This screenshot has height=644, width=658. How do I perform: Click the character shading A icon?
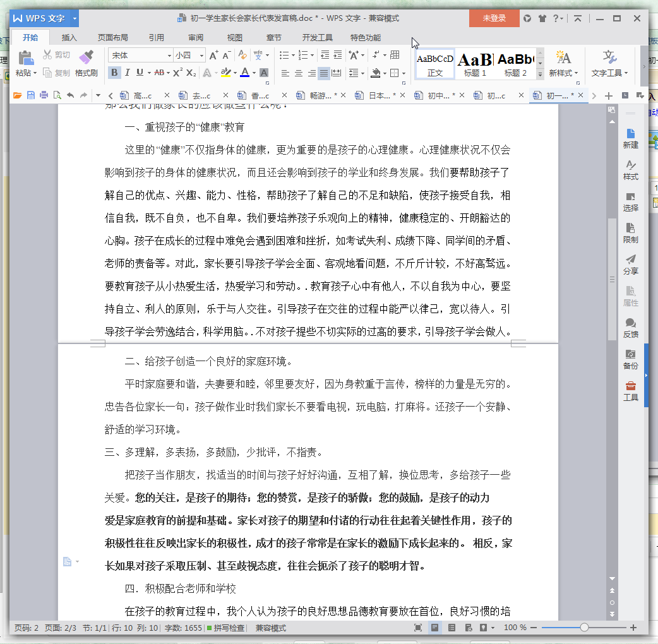[264, 73]
